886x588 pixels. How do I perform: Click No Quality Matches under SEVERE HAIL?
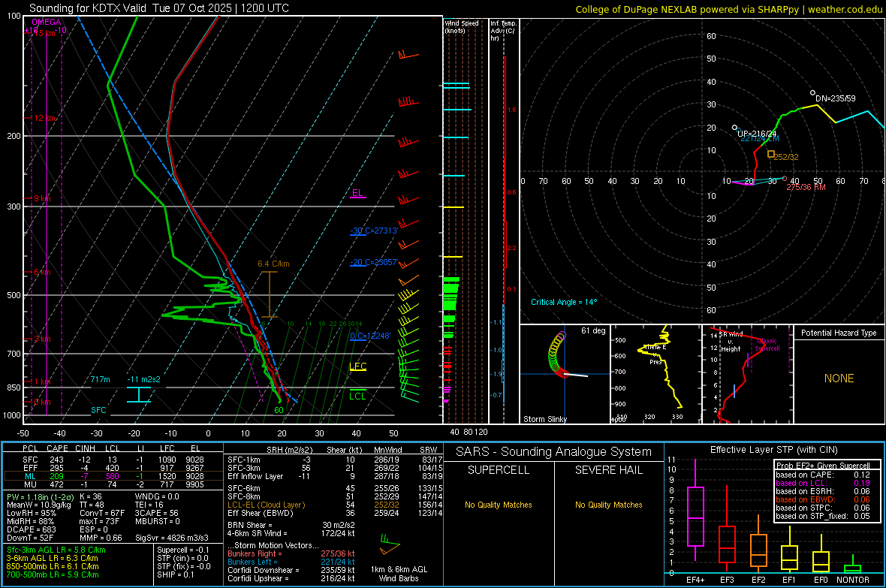tap(608, 505)
